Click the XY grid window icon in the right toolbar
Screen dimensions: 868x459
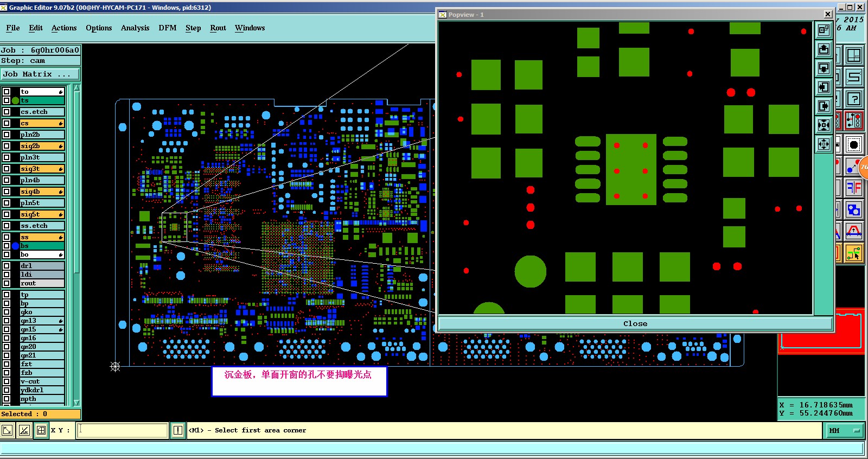pyautogui.click(x=854, y=55)
